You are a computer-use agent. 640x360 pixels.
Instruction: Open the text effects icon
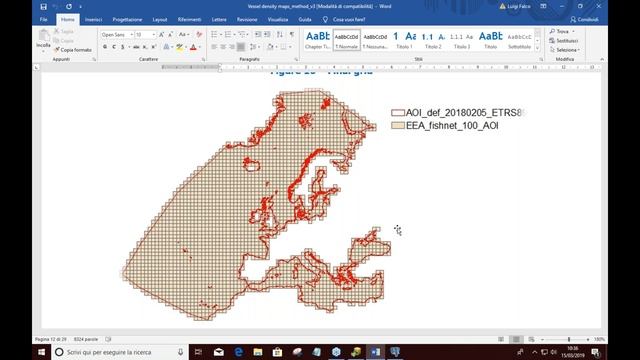(x=167, y=47)
